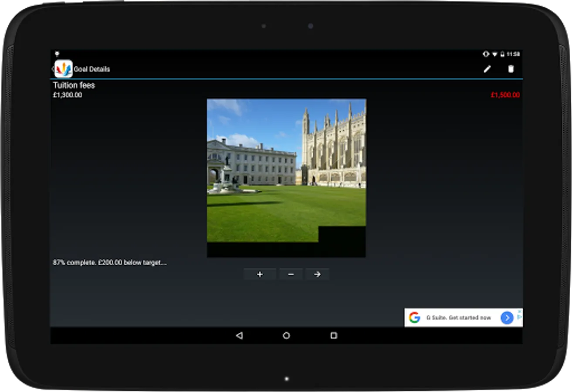Image resolution: width=572 pixels, height=392 pixels.
Task: Tap the '87% complete' status text
Action: [x=110, y=263]
